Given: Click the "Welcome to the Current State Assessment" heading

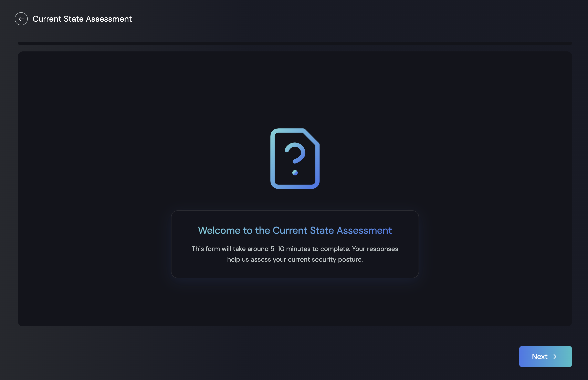Looking at the screenshot, I should point(295,230).
